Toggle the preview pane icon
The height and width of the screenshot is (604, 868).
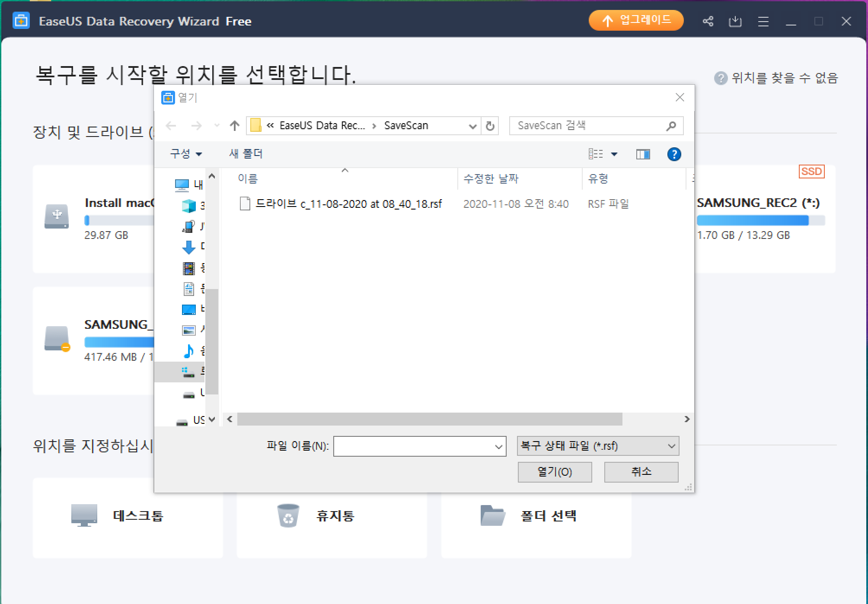[x=643, y=154]
